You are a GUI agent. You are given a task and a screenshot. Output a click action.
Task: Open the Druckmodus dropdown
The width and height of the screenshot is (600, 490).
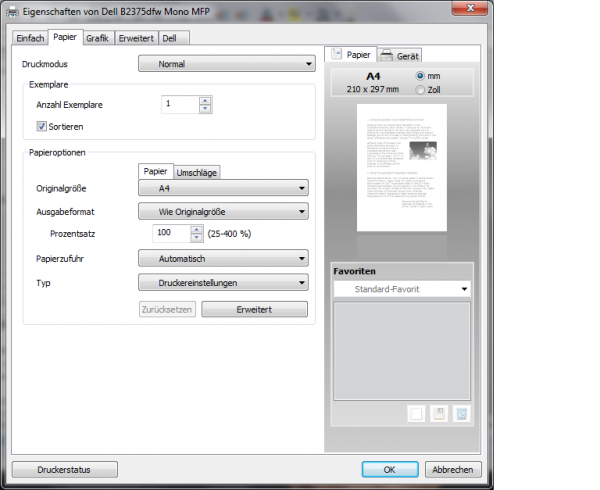pyautogui.click(x=226, y=65)
